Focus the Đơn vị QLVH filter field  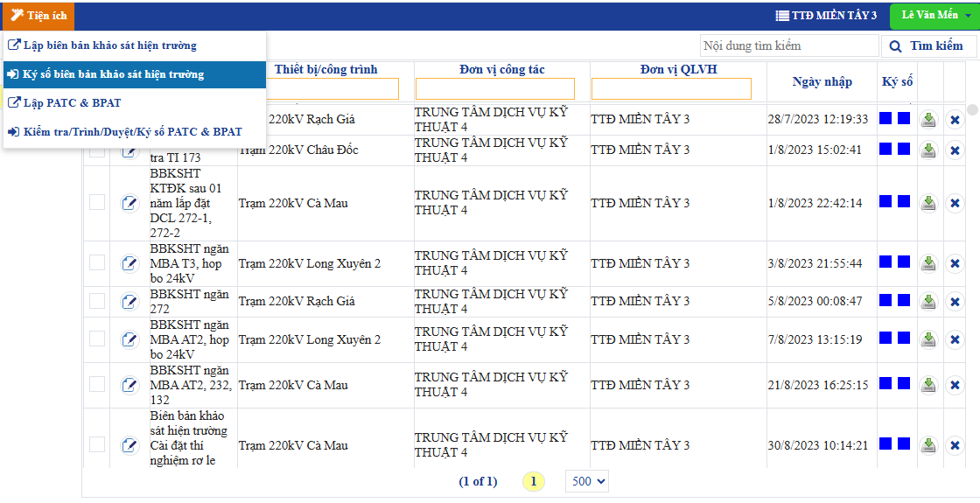pos(671,88)
